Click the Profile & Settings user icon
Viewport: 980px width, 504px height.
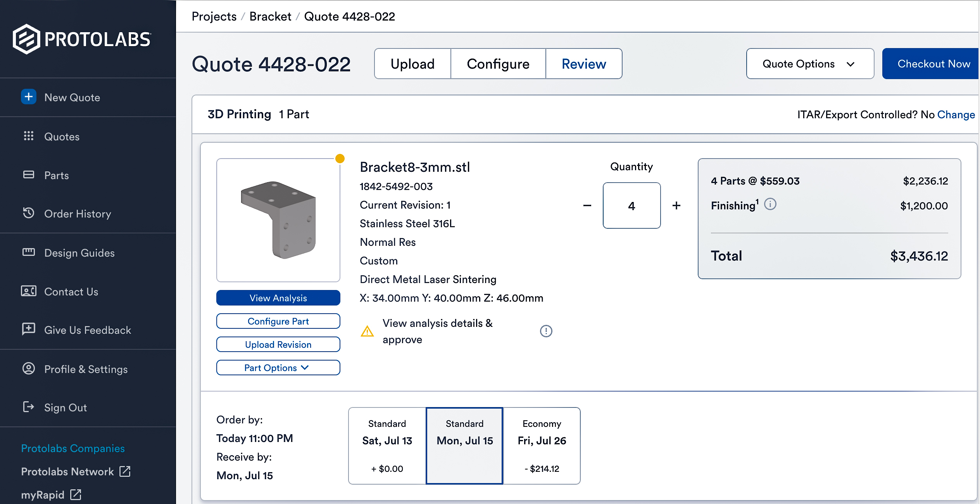(x=29, y=368)
